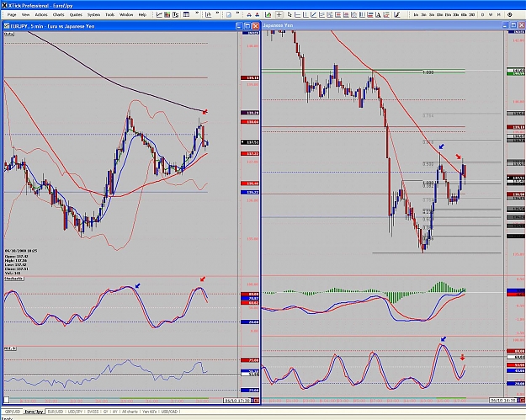Screen dimensions: 526x420
Task: Click the clock icon on toolbar
Action: click(x=509, y=15)
